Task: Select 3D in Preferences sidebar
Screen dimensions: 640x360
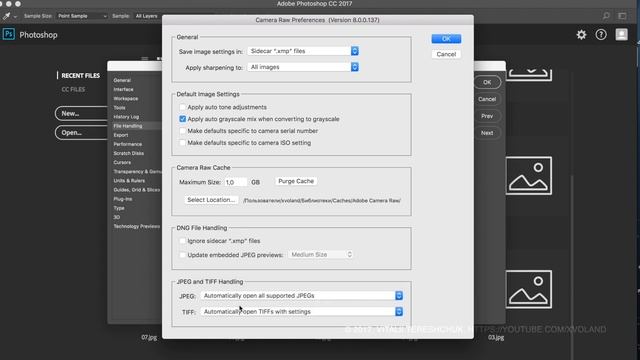Action: [x=117, y=217]
